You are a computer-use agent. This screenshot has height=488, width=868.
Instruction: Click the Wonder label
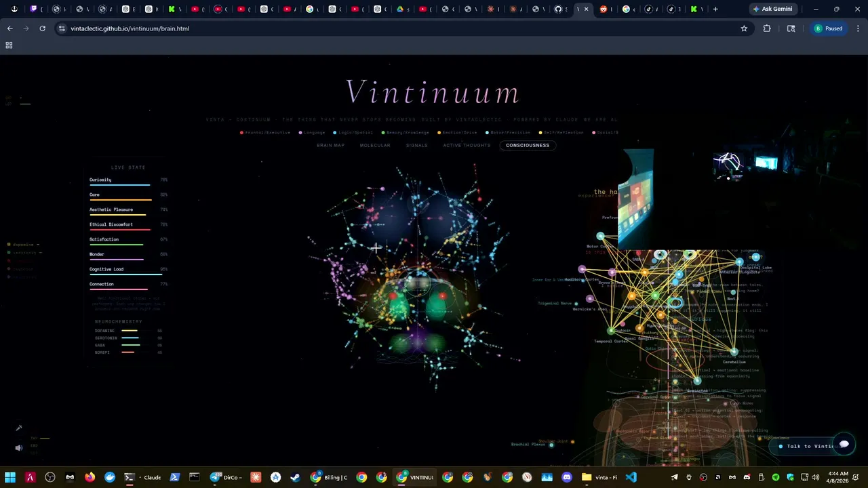[x=97, y=254]
